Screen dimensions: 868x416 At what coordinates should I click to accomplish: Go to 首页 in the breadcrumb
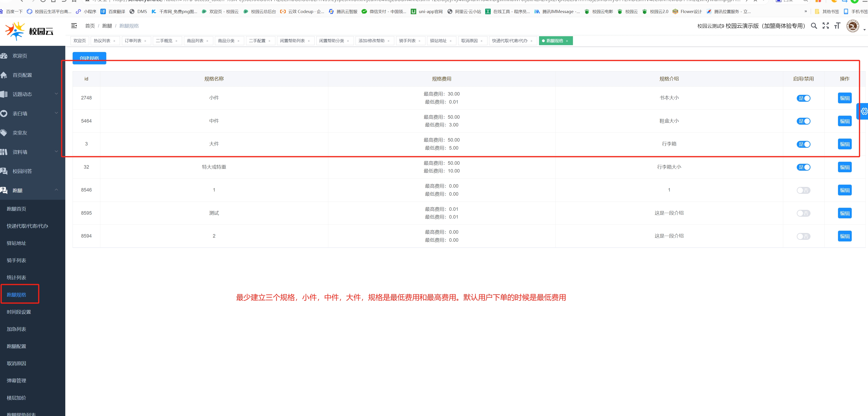tap(90, 26)
